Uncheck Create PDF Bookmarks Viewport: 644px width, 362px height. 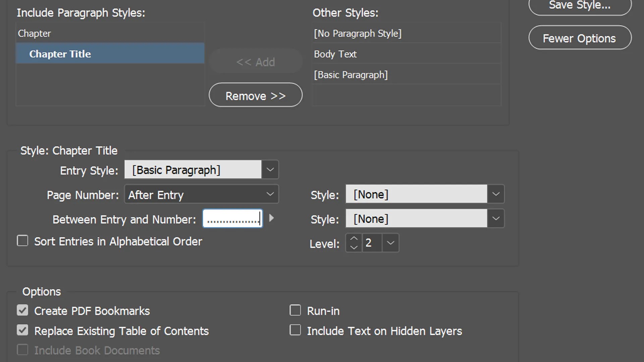22,310
